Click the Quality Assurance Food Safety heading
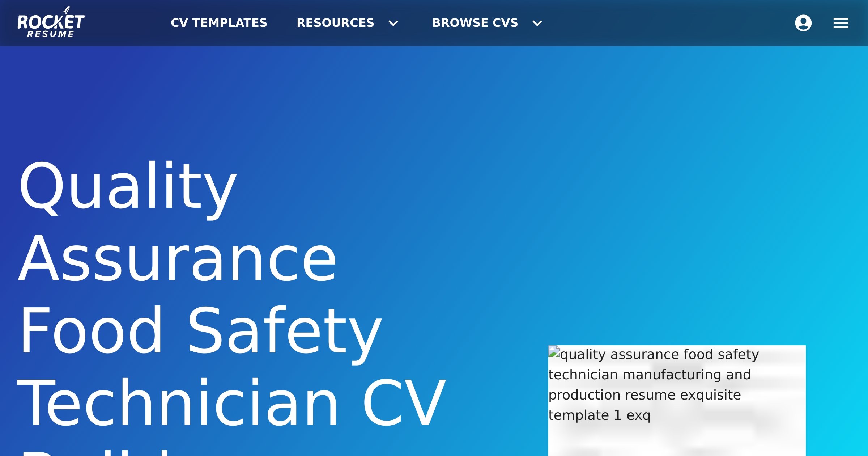Viewport: 868px width, 456px height. point(231,308)
